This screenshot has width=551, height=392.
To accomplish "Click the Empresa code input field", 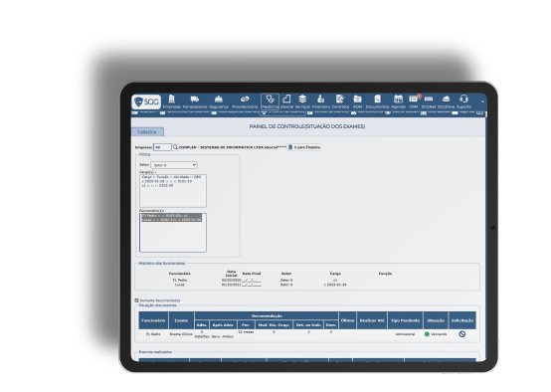I will (x=162, y=147).
